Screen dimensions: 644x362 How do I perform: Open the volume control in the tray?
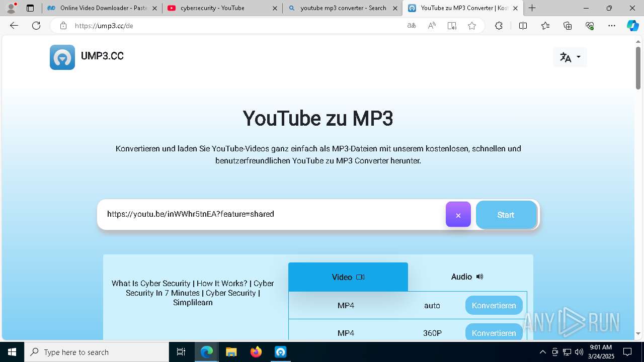point(579,352)
